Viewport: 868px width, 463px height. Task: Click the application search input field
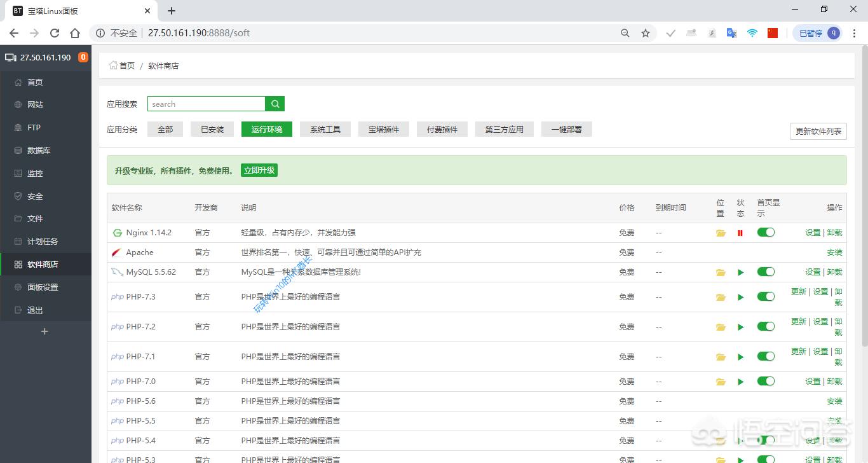tap(207, 104)
